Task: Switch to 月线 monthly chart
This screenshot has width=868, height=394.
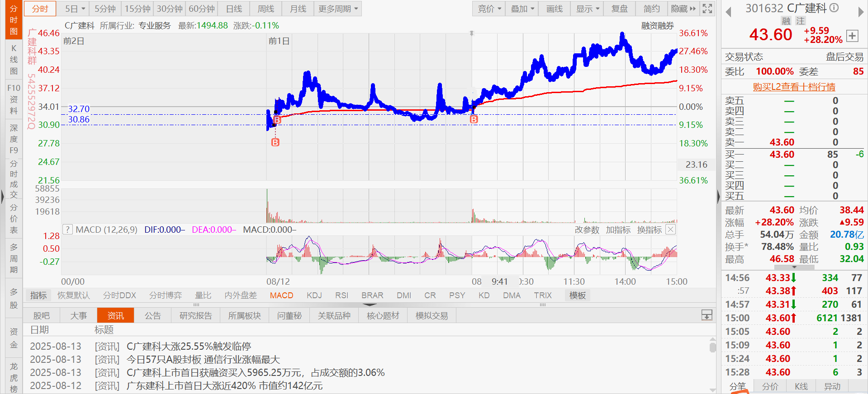Action: (x=298, y=9)
